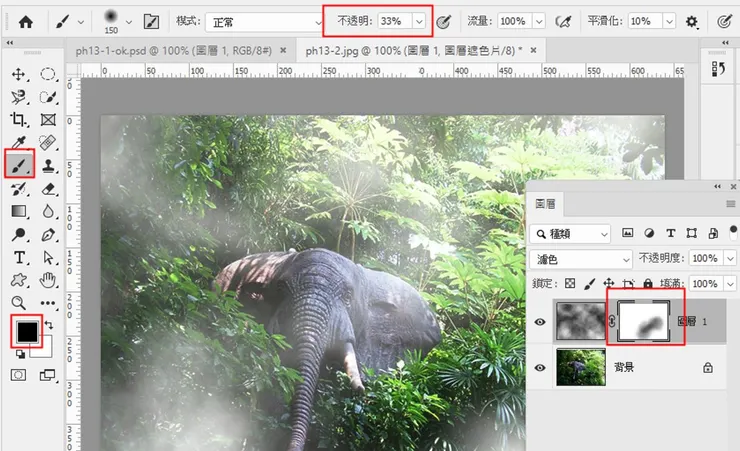Select the Gradient tool

point(18,211)
